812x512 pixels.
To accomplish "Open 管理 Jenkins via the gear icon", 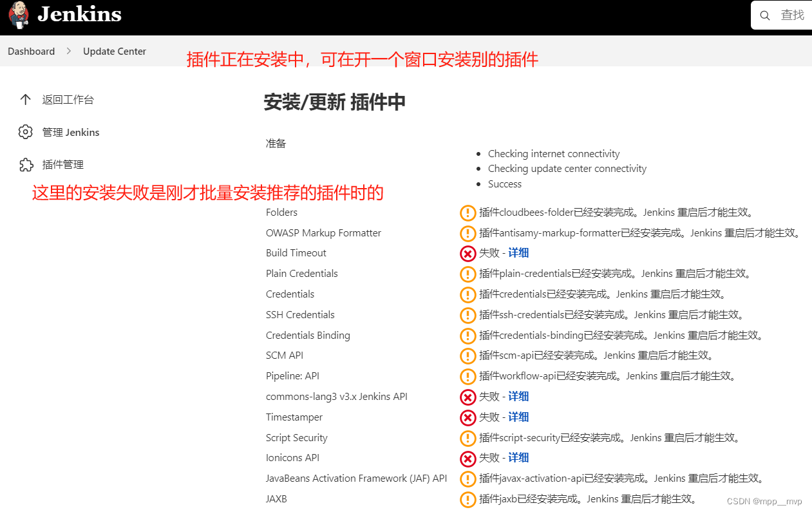I will coord(26,131).
